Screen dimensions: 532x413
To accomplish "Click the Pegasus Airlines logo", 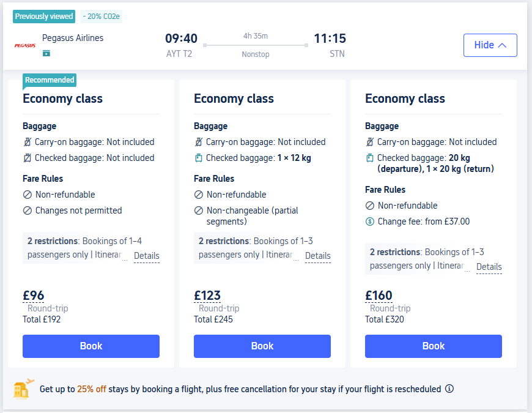I will coord(24,45).
